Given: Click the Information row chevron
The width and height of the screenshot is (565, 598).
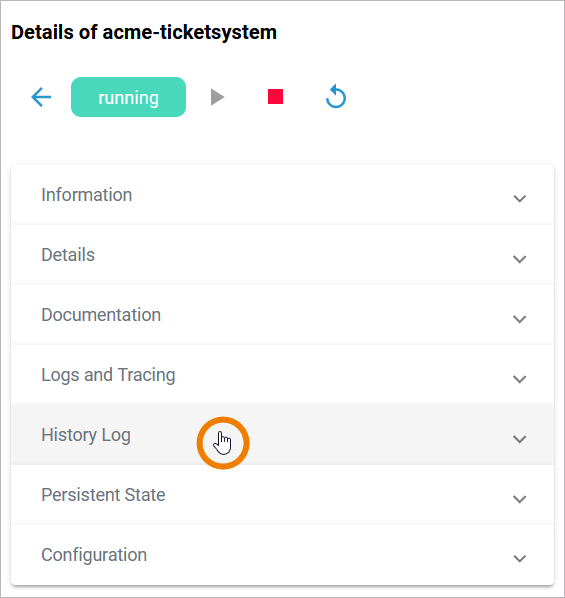Looking at the screenshot, I should coord(520,199).
